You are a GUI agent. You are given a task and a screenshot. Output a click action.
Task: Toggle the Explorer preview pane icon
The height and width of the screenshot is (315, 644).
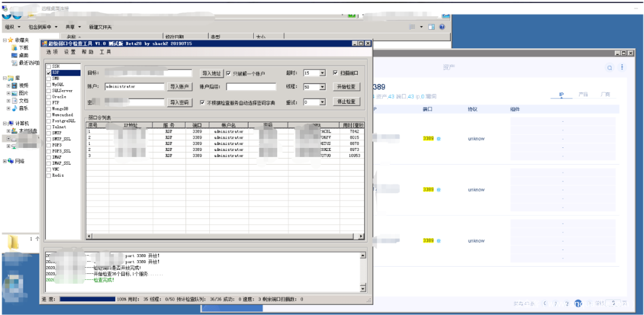pos(432,27)
